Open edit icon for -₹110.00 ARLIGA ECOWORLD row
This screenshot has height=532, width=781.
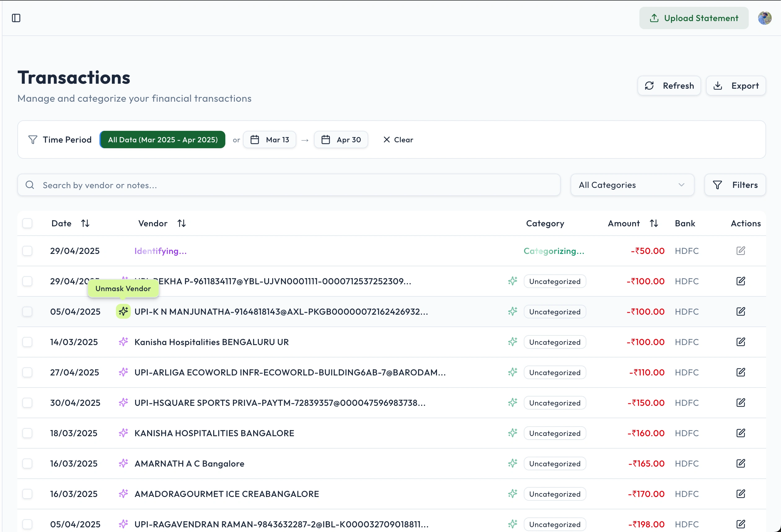tap(741, 372)
